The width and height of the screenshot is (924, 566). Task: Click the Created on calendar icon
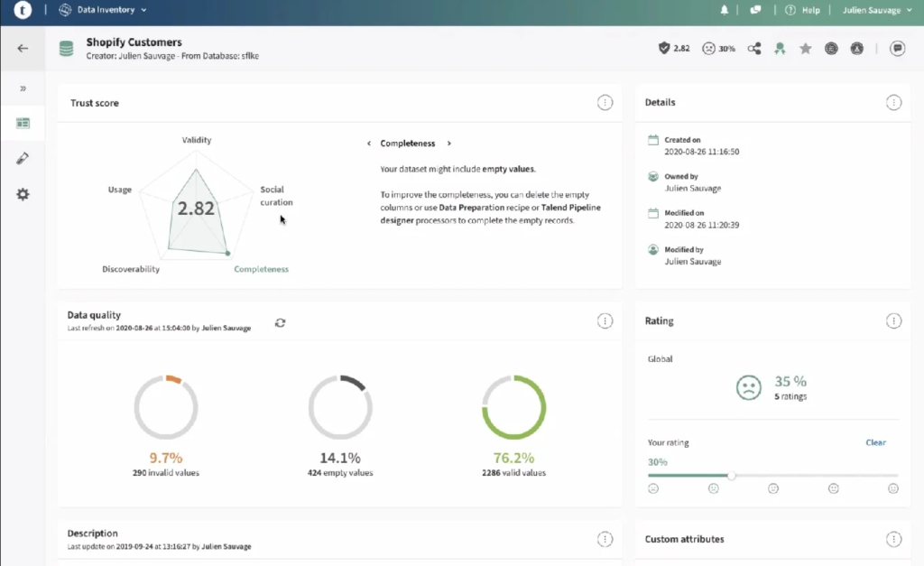(653, 140)
